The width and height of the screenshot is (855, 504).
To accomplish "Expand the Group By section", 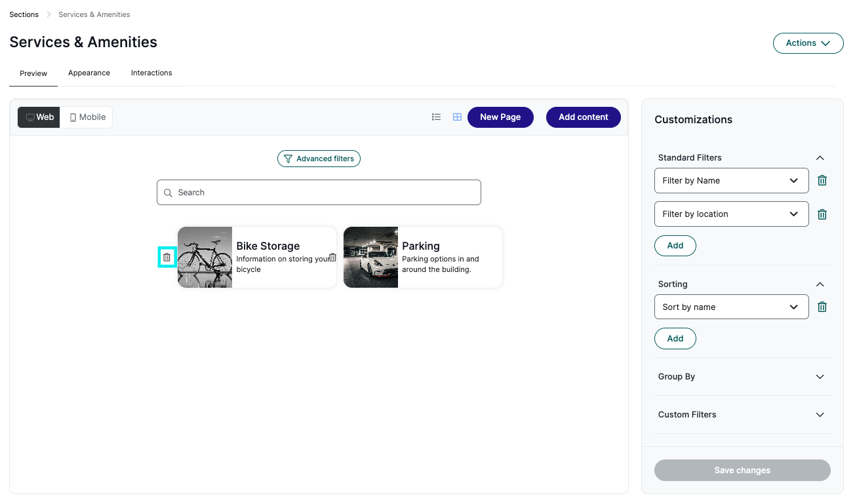I will pos(820,377).
